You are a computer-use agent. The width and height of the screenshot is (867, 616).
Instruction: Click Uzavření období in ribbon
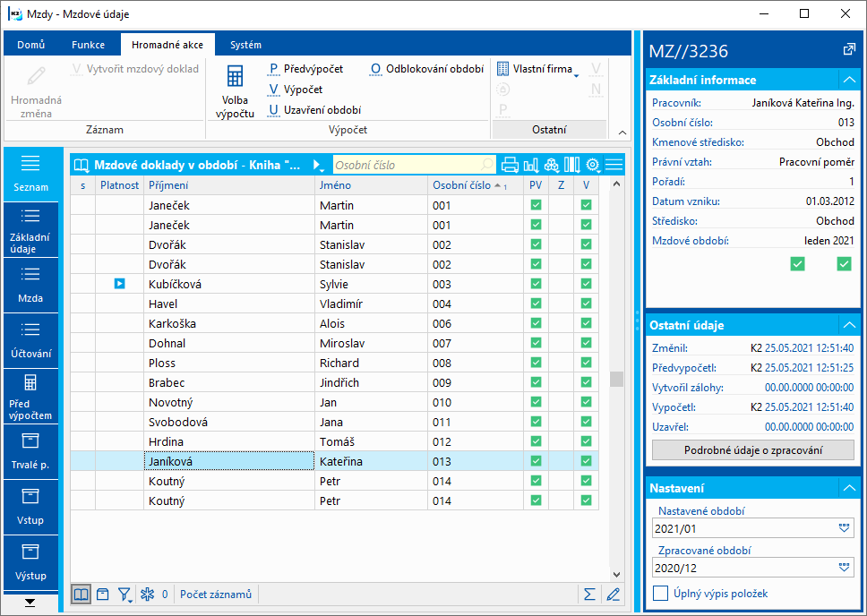coord(314,110)
